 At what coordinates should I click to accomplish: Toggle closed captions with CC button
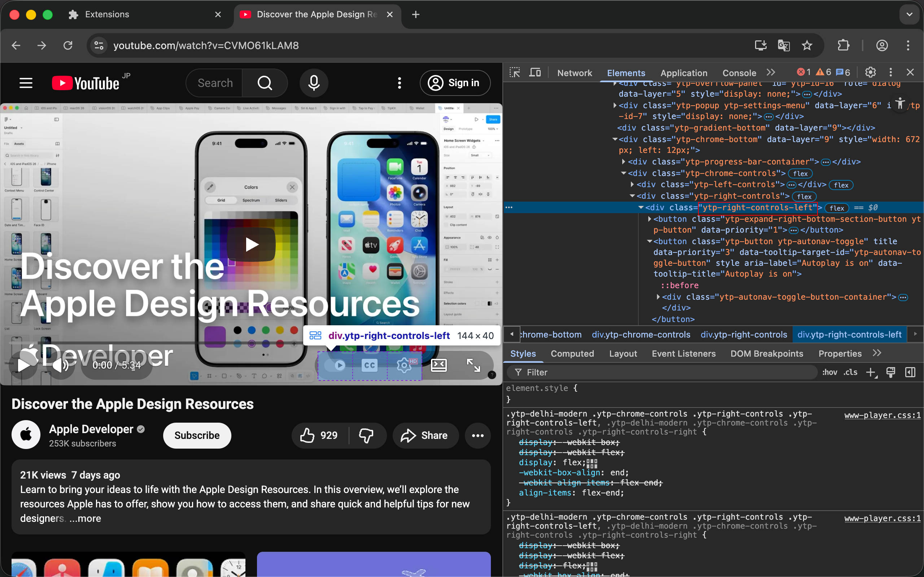[369, 366]
